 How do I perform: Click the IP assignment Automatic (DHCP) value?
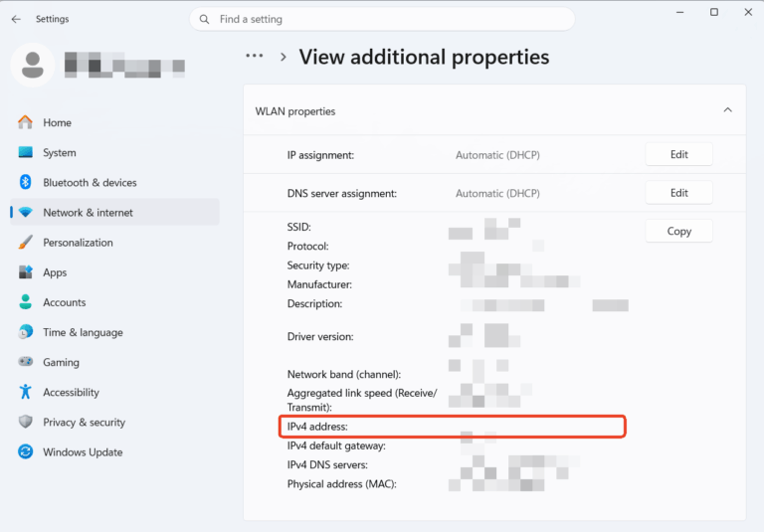[x=497, y=155]
